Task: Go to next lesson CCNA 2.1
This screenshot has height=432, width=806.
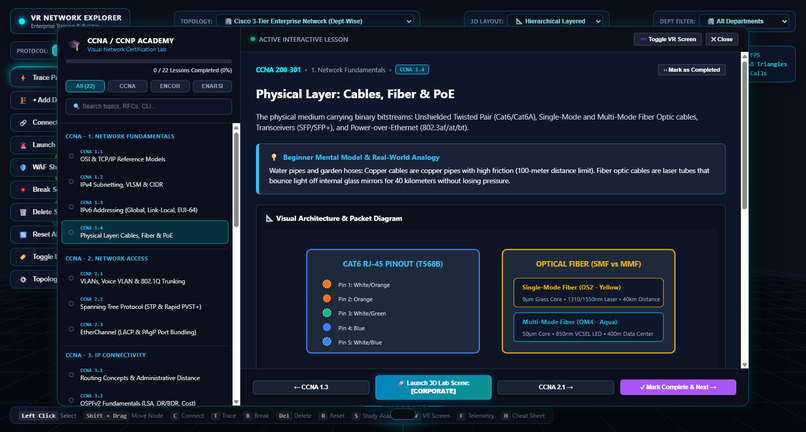Action: (556, 387)
